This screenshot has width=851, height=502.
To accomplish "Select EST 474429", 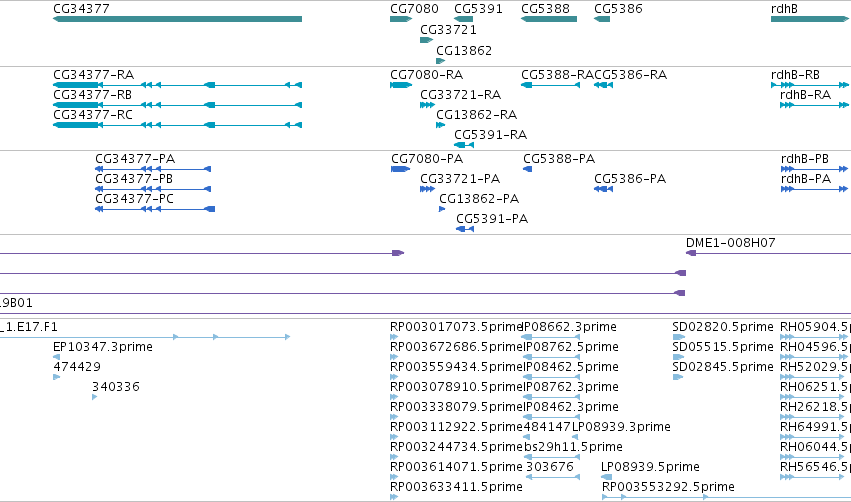I will click(56, 377).
